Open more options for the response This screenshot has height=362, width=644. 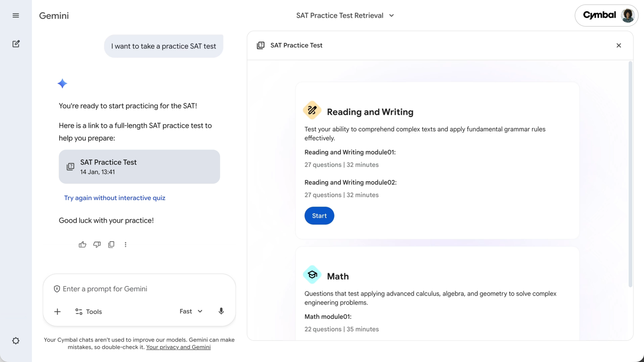(x=125, y=245)
